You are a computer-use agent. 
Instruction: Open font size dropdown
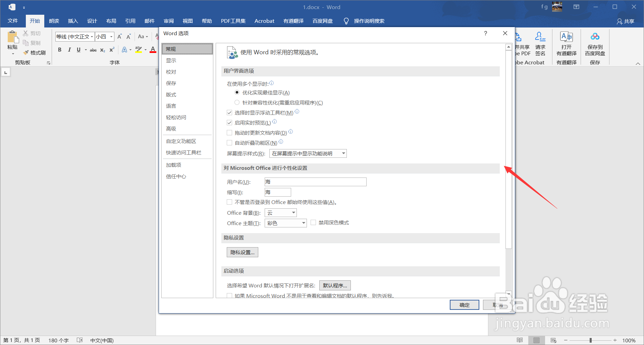[111, 37]
